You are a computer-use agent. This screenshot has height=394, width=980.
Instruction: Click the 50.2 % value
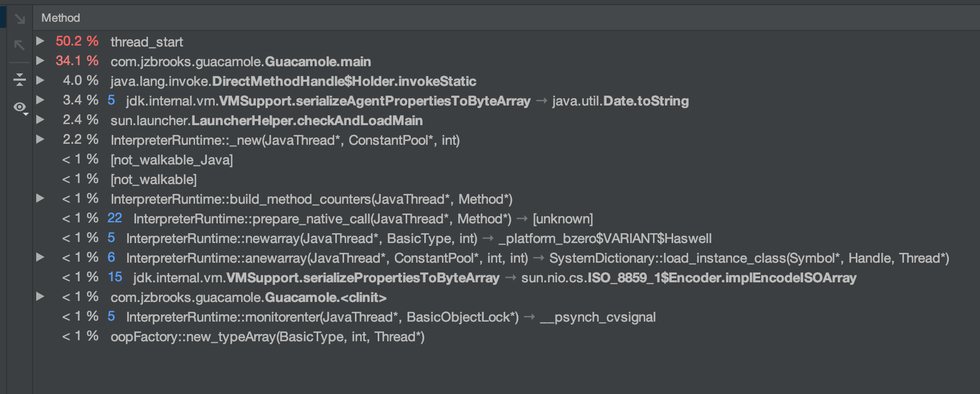[x=77, y=41]
